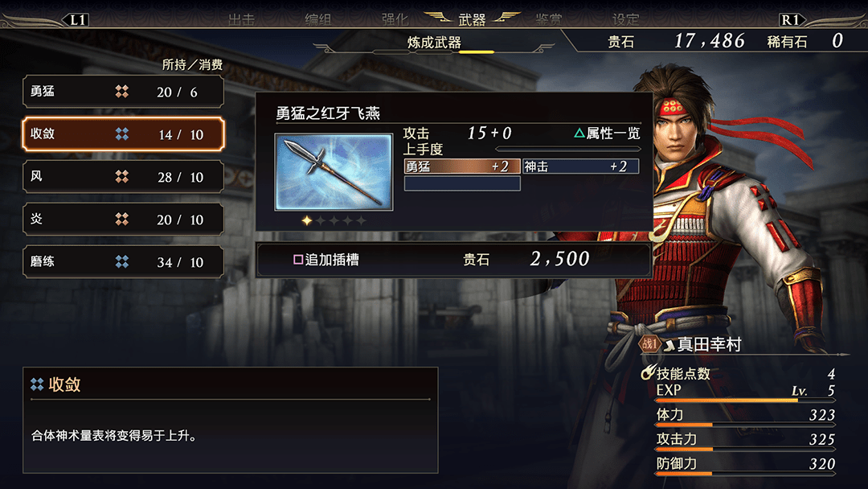Viewport: 868px width, 489px height.
Task: Select the 炎 material row
Action: pos(124,220)
